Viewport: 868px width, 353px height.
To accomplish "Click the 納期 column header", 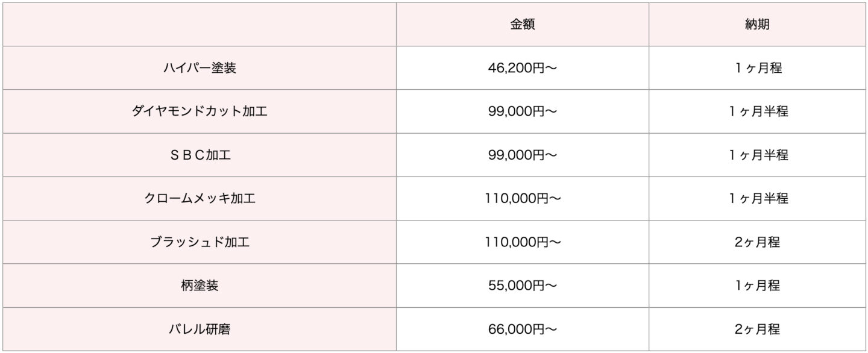I will (757, 25).
